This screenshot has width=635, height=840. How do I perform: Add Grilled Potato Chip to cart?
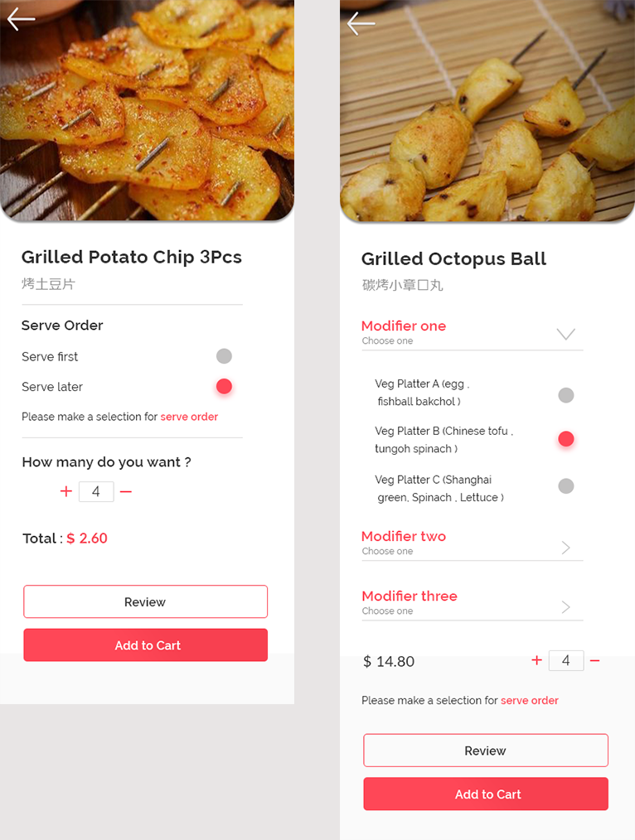(145, 645)
